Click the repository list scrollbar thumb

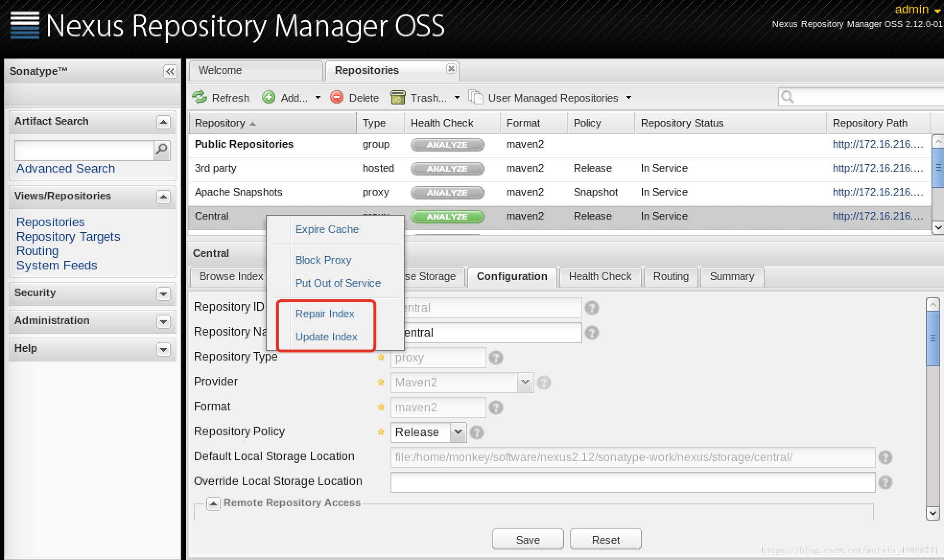(938, 167)
